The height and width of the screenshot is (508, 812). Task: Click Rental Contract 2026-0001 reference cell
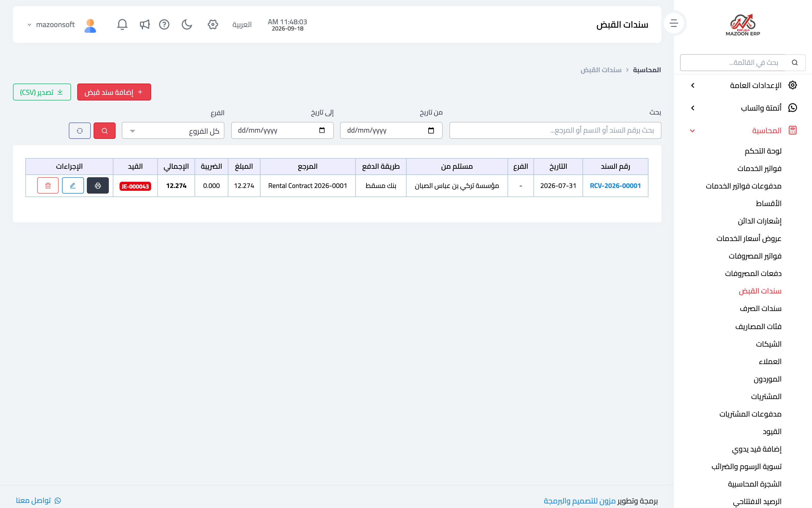(308, 185)
